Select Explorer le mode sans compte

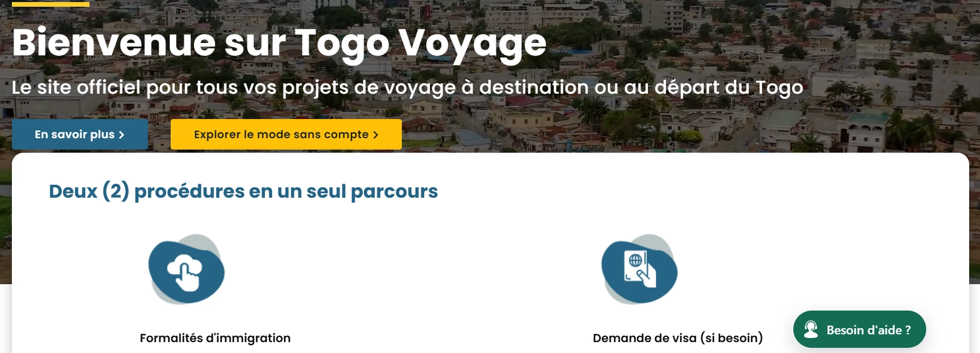[286, 135]
